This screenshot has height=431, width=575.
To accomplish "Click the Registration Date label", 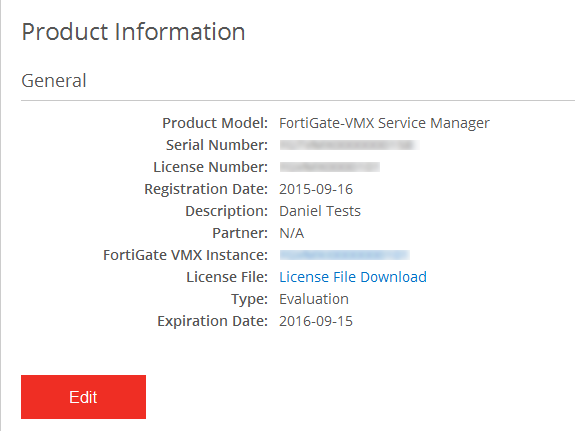I will 206,189.
